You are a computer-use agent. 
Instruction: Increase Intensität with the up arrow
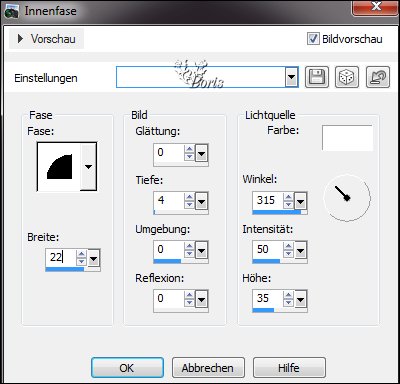(x=288, y=246)
